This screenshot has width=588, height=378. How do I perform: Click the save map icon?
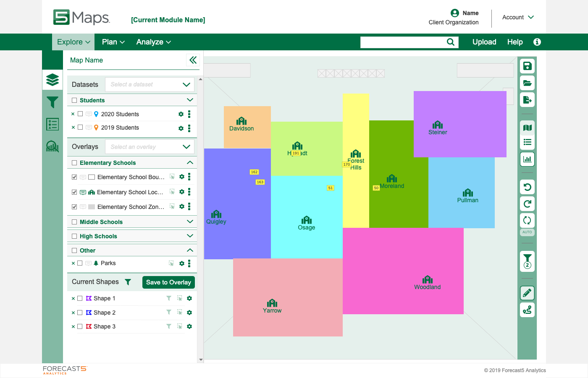pos(527,66)
